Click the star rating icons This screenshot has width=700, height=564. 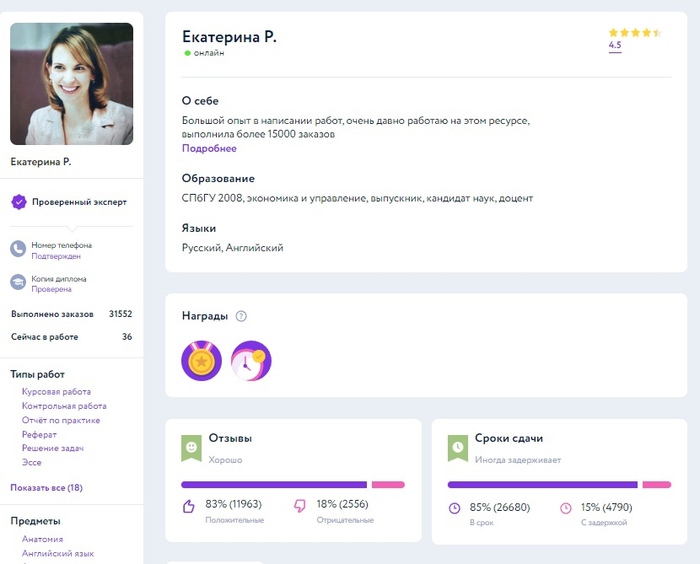point(635,33)
